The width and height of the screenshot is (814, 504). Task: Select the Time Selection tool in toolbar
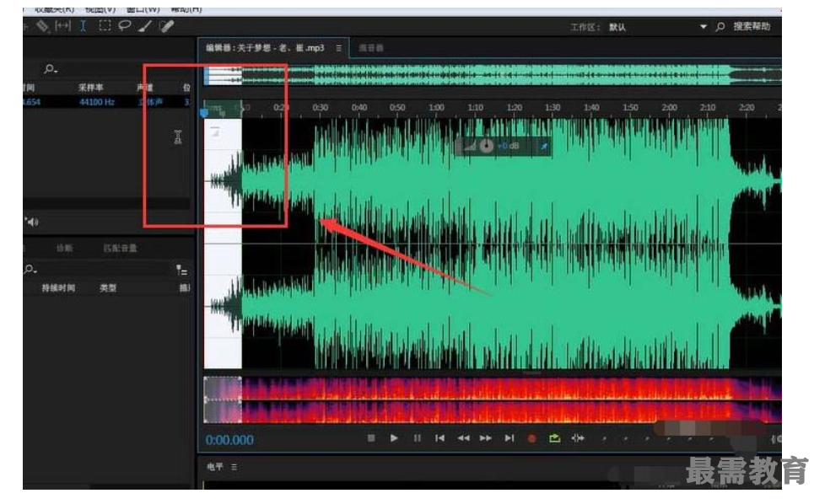click(84, 26)
